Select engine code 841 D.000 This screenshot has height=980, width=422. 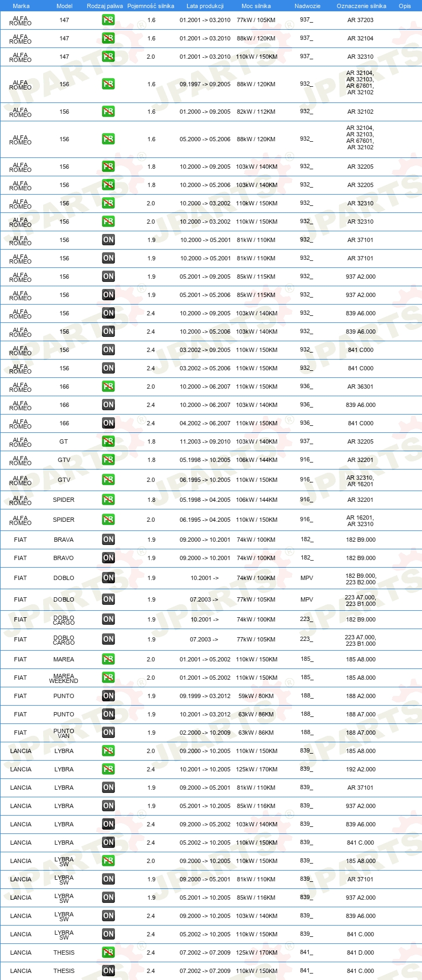[x=360, y=953]
